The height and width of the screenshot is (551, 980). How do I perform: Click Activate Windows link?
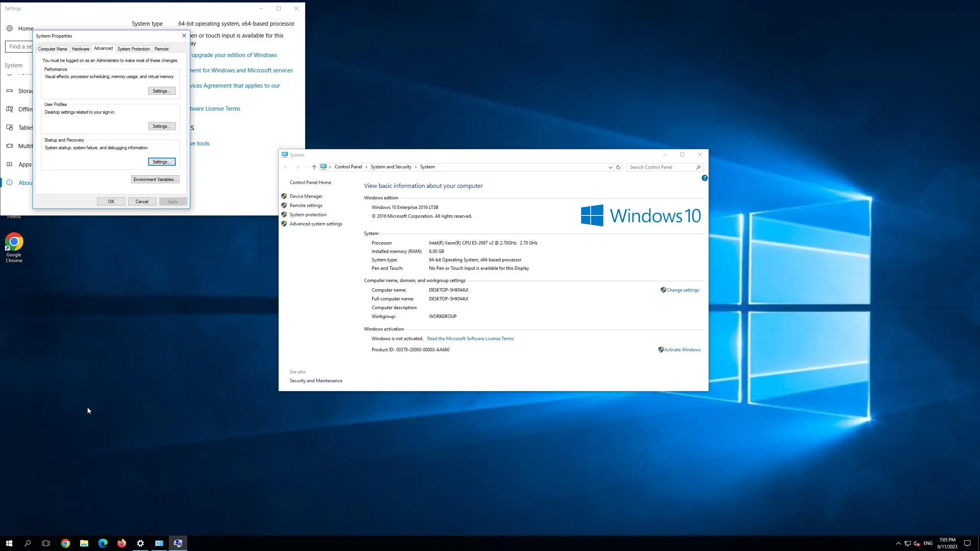click(682, 350)
